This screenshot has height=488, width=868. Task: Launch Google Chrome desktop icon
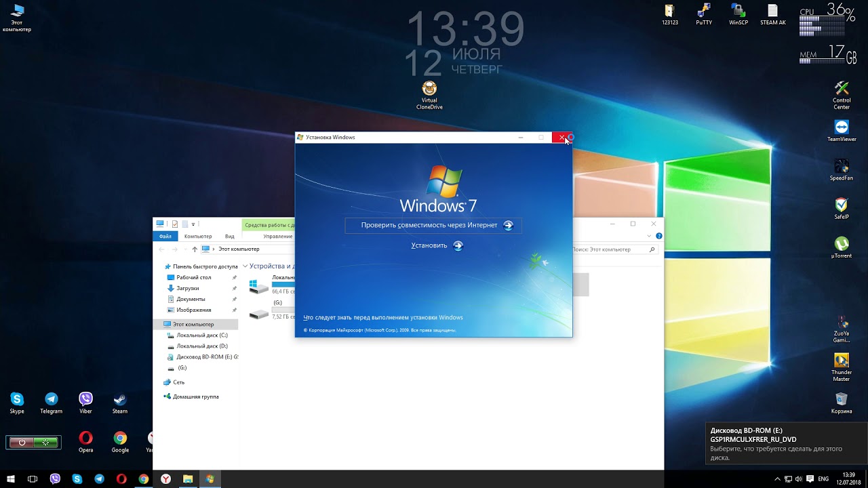coord(120,442)
